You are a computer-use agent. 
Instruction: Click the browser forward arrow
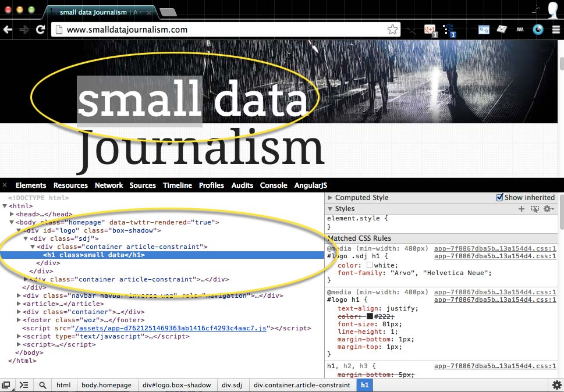click(24, 30)
